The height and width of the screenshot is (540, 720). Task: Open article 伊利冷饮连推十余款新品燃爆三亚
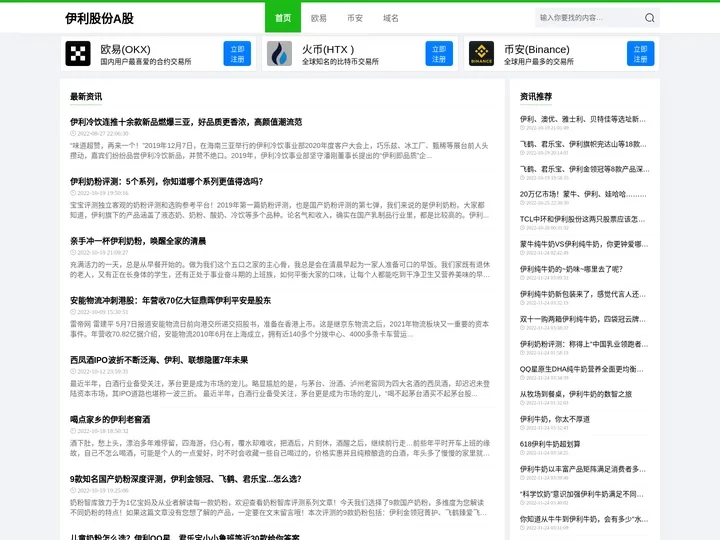186,122
